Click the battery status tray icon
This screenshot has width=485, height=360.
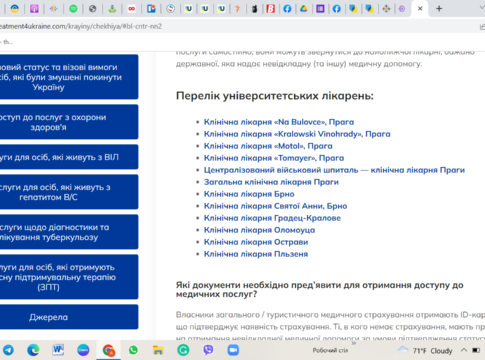coord(476,350)
